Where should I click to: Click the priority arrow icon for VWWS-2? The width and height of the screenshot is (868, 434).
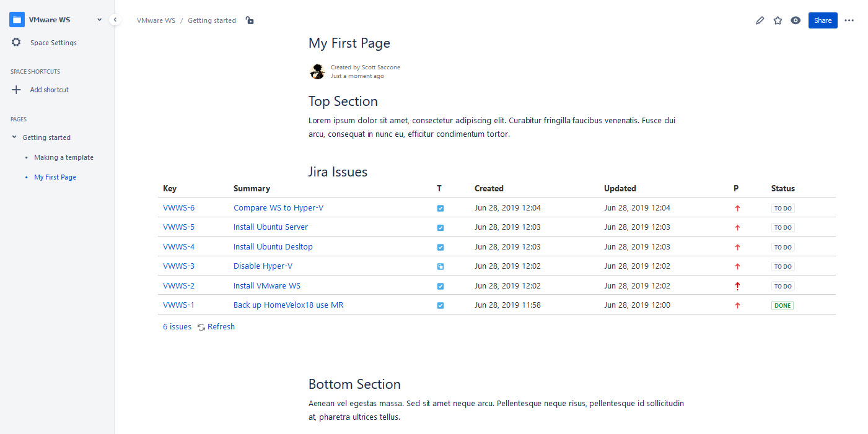tap(737, 285)
